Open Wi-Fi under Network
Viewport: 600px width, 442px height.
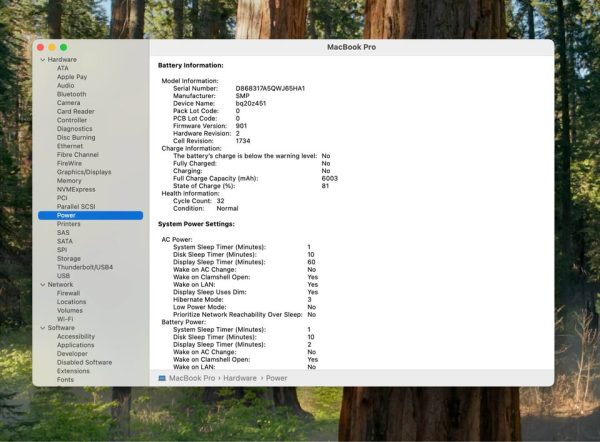pos(66,319)
